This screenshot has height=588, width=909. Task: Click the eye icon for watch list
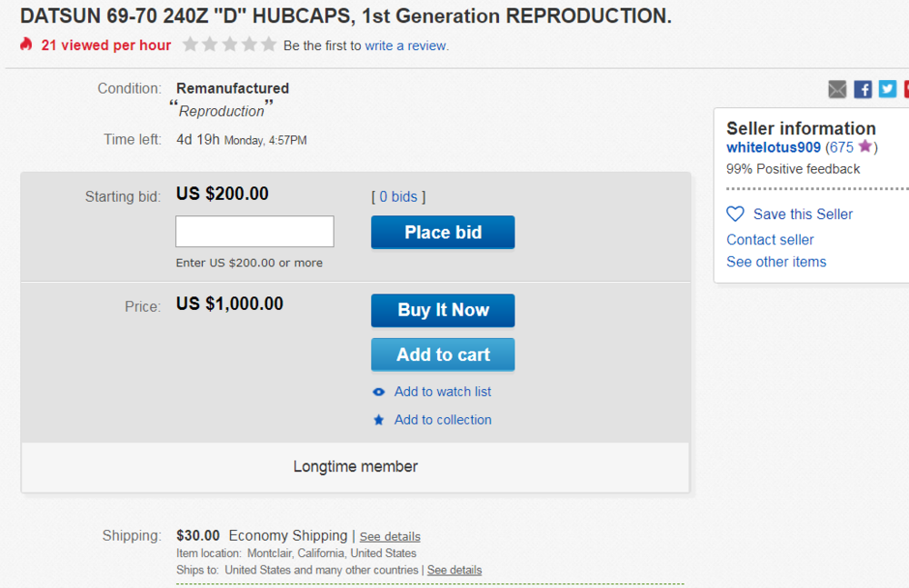[x=378, y=392]
